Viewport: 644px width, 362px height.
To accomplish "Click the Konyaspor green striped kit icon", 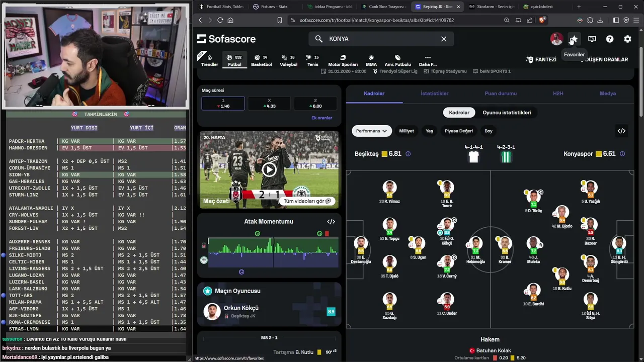I will [506, 157].
